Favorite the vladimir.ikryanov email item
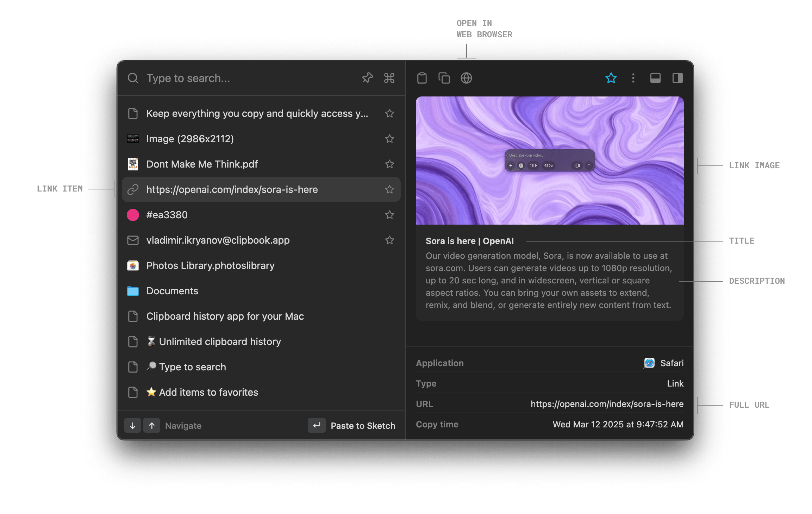This screenshot has width=812, height=514. tap(389, 240)
